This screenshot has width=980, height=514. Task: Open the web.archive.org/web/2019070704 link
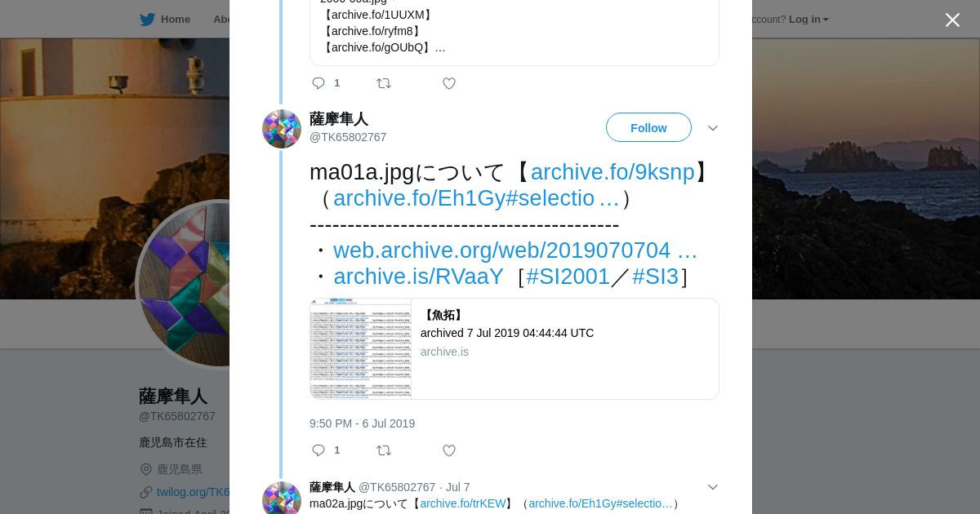click(x=515, y=250)
